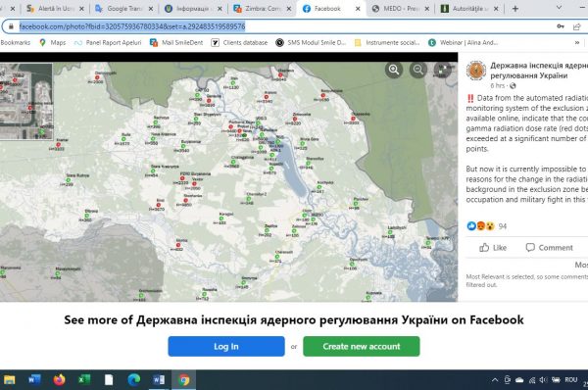Click the 94 reactions count

pyautogui.click(x=503, y=226)
